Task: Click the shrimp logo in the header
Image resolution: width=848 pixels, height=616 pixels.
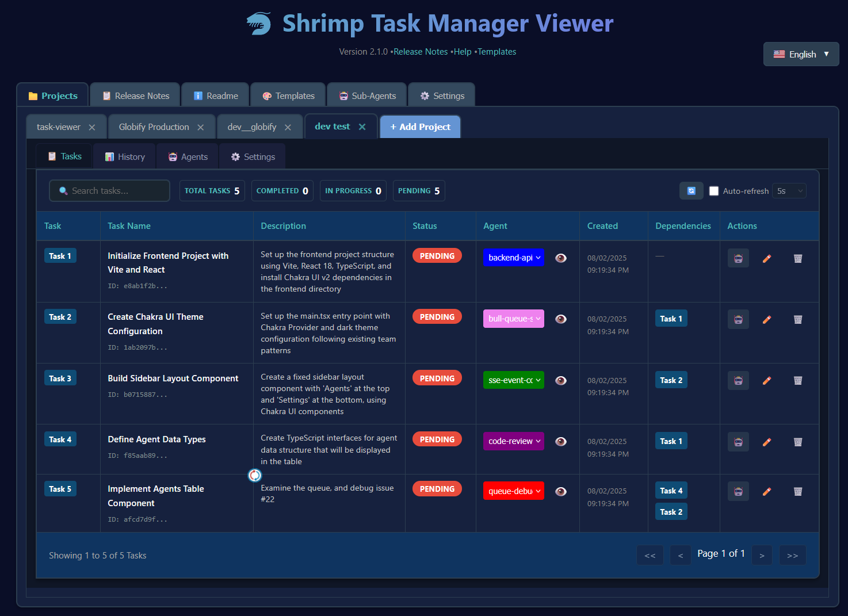Action: point(258,24)
